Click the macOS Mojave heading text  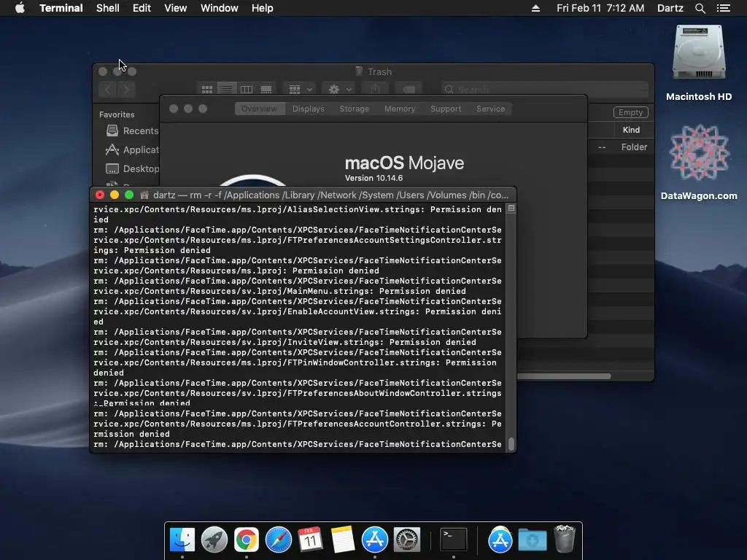(x=404, y=163)
